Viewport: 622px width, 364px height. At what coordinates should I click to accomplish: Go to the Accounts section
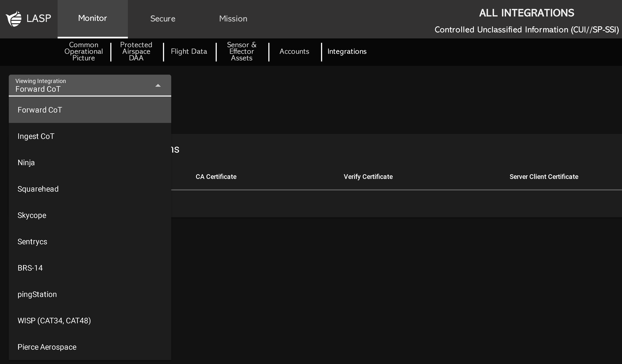click(294, 51)
